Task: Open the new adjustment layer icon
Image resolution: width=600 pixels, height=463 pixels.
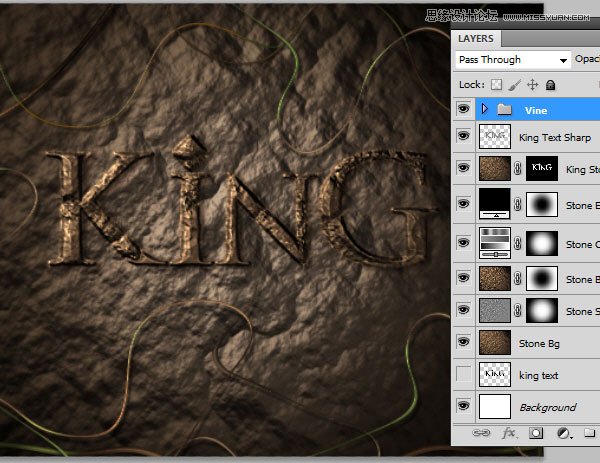Action: [x=564, y=433]
